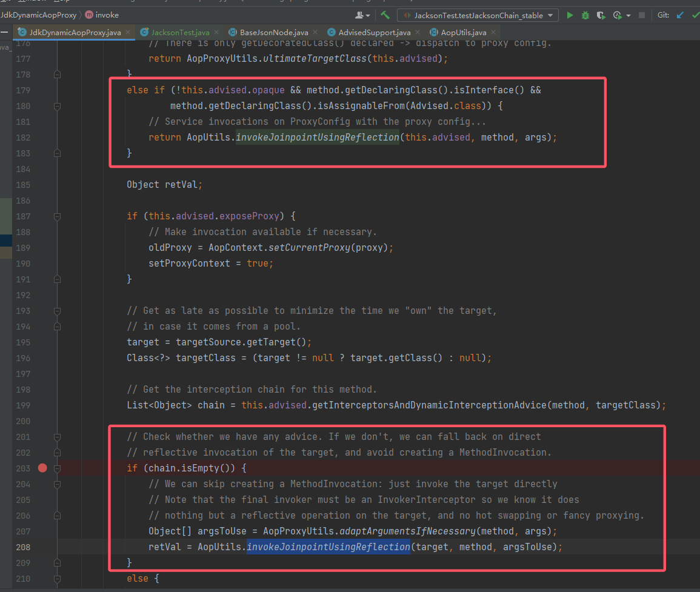Hide the tool window with minus icon
The width and height of the screenshot is (700, 592).
coord(4,32)
